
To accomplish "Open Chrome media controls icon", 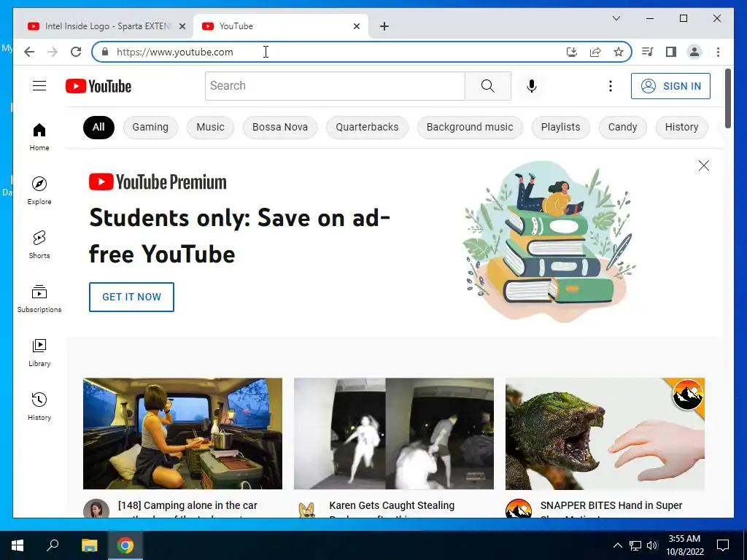I will (x=648, y=52).
